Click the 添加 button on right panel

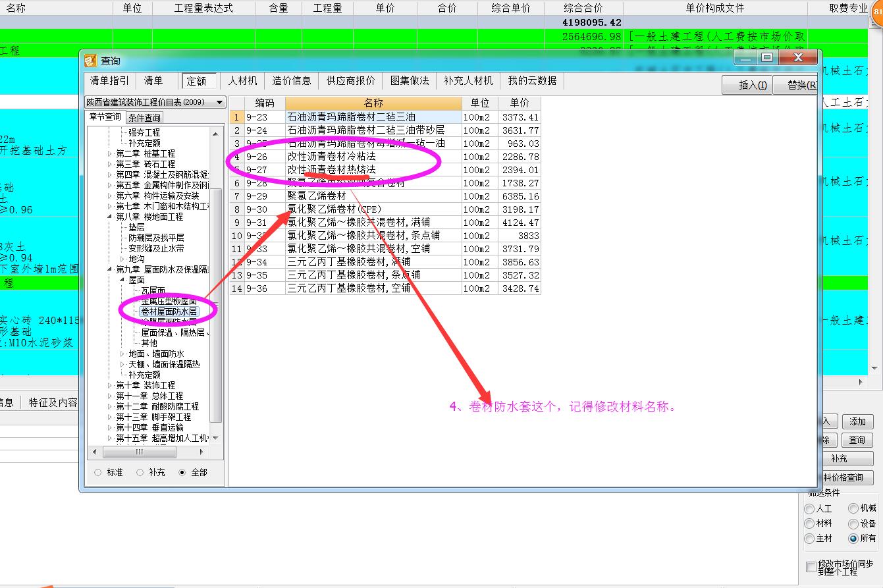pyautogui.click(x=857, y=421)
